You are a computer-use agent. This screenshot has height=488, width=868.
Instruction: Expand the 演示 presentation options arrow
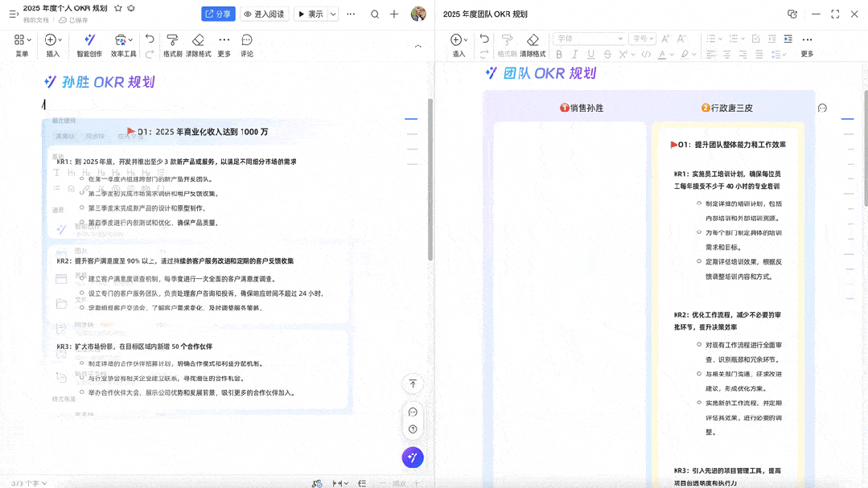pyautogui.click(x=333, y=14)
